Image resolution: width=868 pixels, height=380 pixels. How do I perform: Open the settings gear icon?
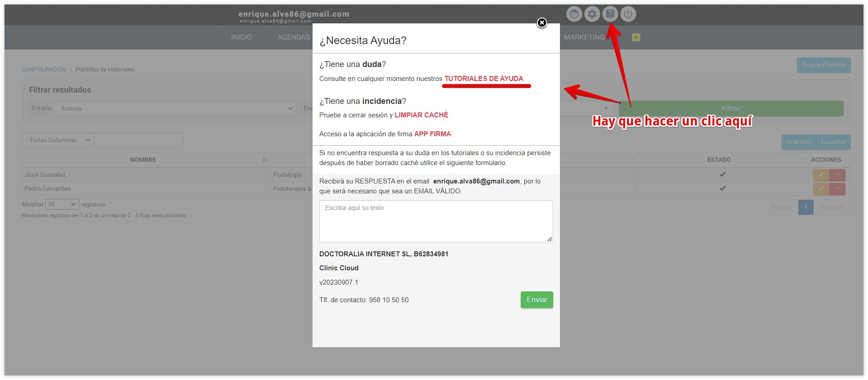coord(592,14)
